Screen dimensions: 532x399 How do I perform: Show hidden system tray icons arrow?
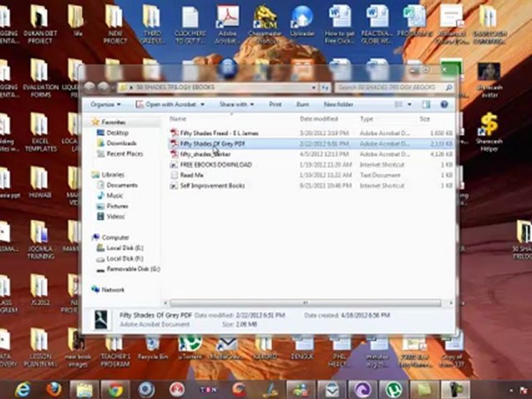coord(511,391)
